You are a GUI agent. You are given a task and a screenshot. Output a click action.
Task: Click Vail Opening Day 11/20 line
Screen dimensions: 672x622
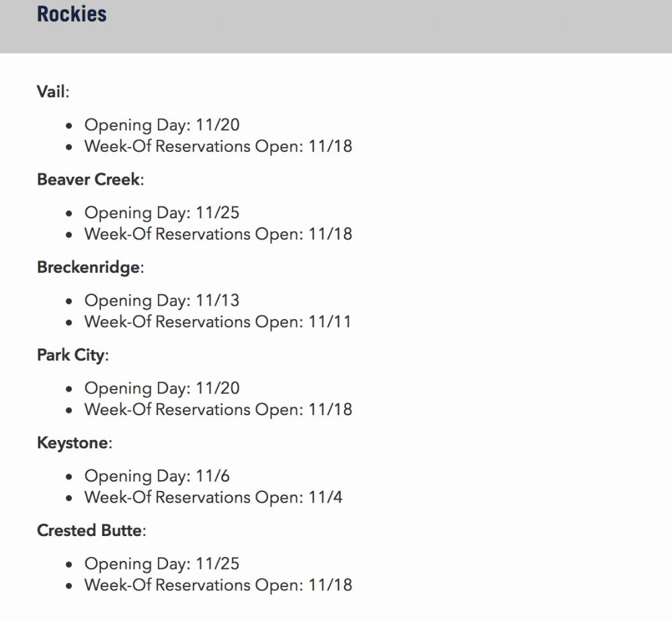pyautogui.click(x=162, y=125)
